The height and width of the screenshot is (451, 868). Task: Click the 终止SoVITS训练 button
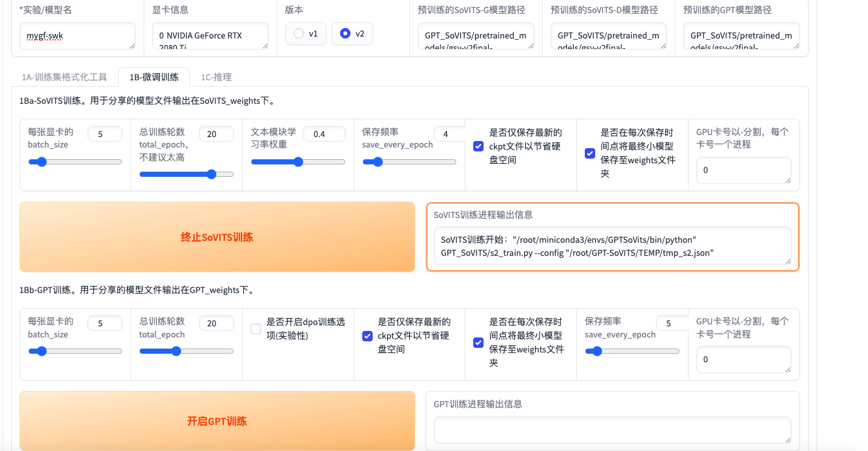coord(217,237)
